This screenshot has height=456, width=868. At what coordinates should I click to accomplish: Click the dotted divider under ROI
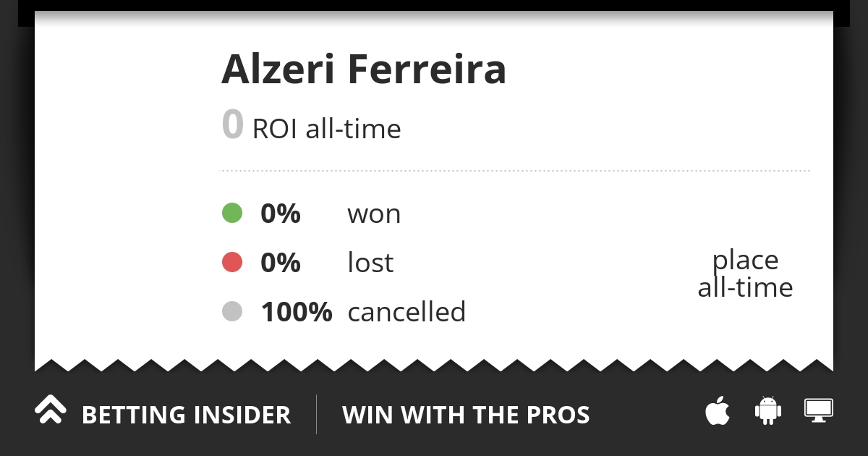click(514, 171)
